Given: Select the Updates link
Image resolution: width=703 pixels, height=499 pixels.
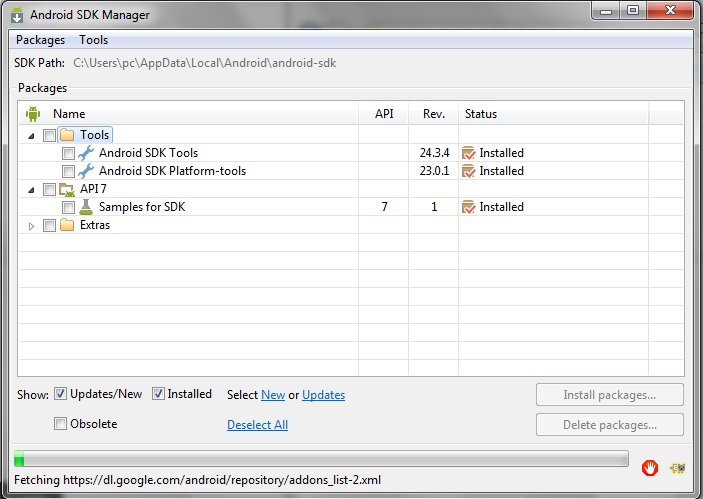Looking at the screenshot, I should (323, 395).
